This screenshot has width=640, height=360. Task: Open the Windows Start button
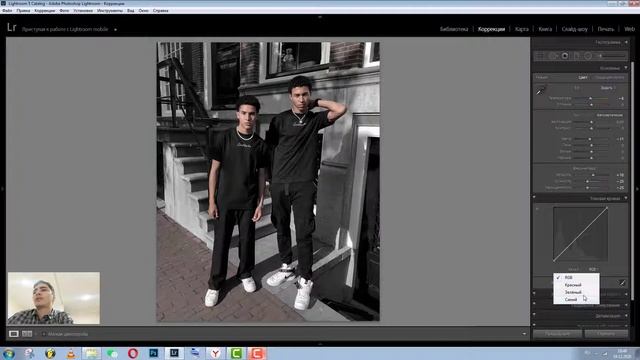click(9, 353)
